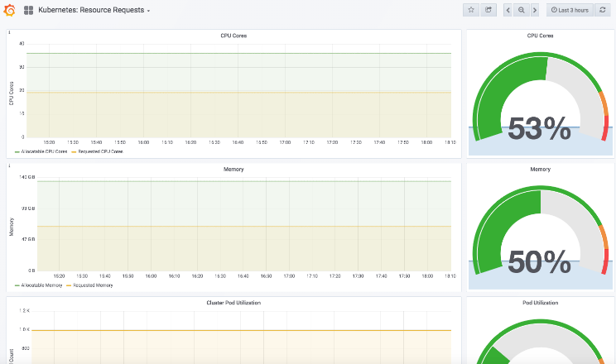Screen dimensions: 616x364
Task: Click the 16:00 tick on Memory graph
Action: click(151, 276)
